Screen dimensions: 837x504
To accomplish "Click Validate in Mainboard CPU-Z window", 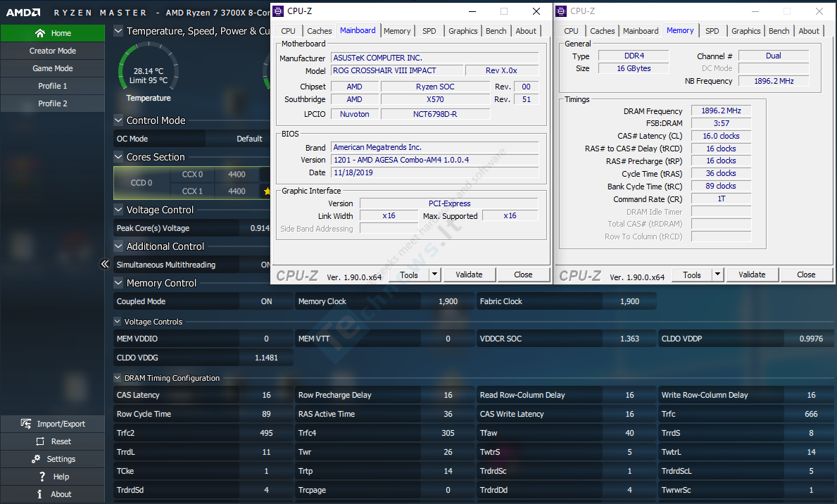I will tap(469, 275).
